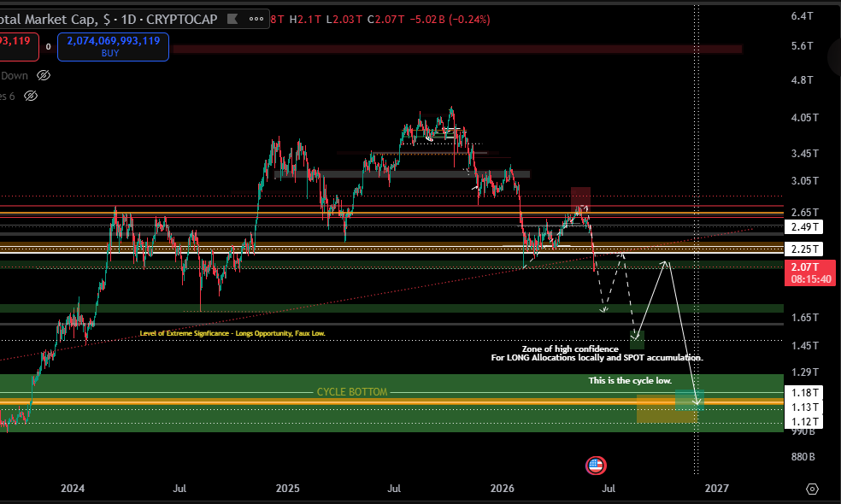
Task: Toggle the eye icon next to Down indicator
Action: coord(44,75)
